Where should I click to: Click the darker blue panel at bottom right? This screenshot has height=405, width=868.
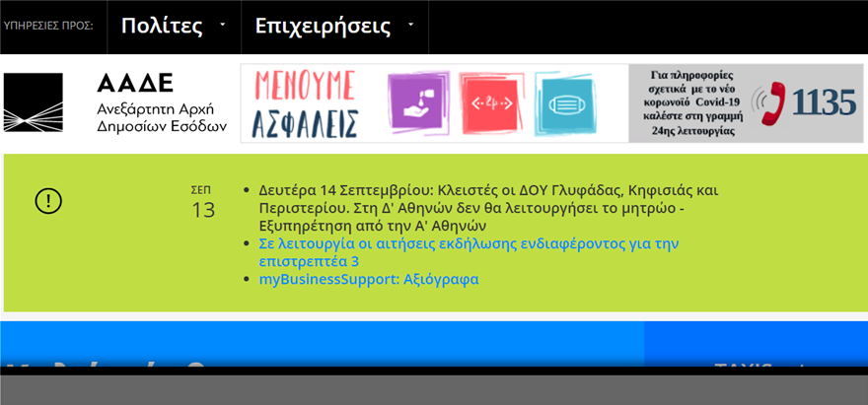[755, 343]
